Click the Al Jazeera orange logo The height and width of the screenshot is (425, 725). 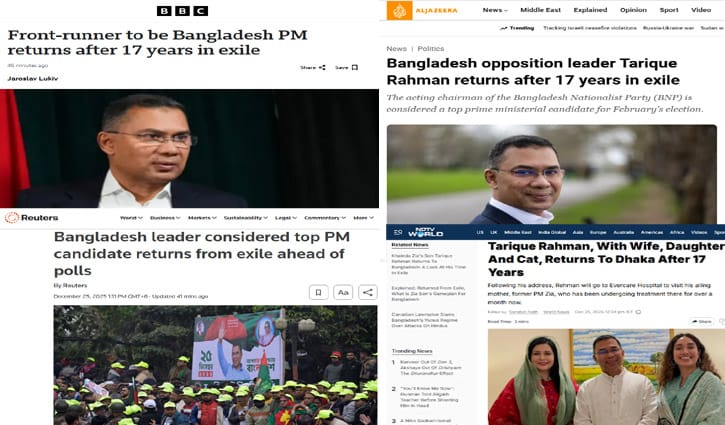399,10
